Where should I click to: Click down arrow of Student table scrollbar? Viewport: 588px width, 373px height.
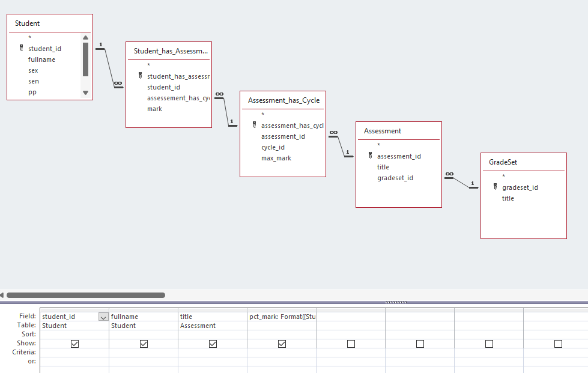[85, 92]
